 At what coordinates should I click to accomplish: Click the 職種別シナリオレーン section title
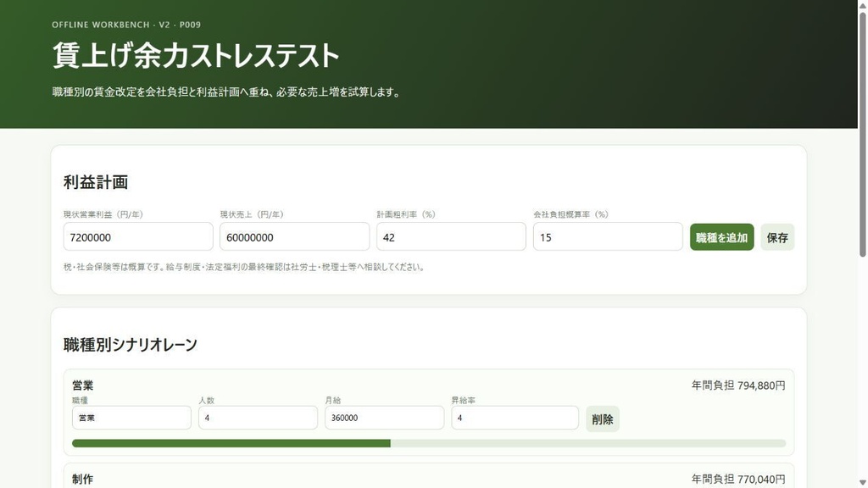point(130,345)
